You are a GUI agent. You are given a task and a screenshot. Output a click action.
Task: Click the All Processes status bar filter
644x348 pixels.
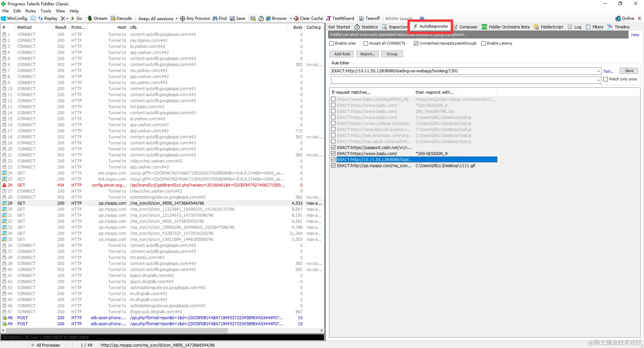click(45, 345)
